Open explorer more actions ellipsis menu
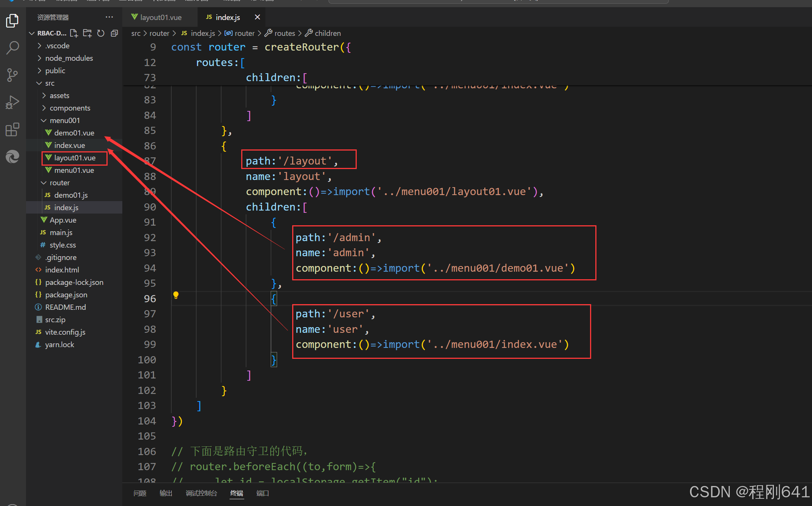This screenshot has height=506, width=812. click(x=109, y=17)
